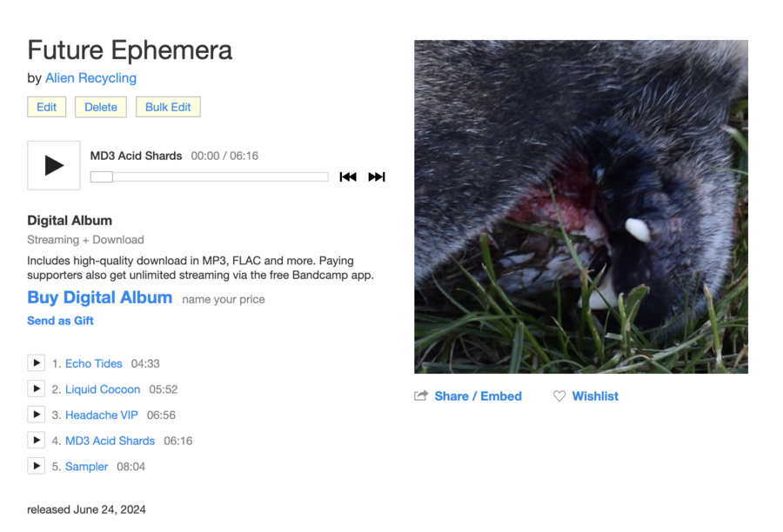
Task: Play track 5 Sampler
Action: click(x=37, y=466)
